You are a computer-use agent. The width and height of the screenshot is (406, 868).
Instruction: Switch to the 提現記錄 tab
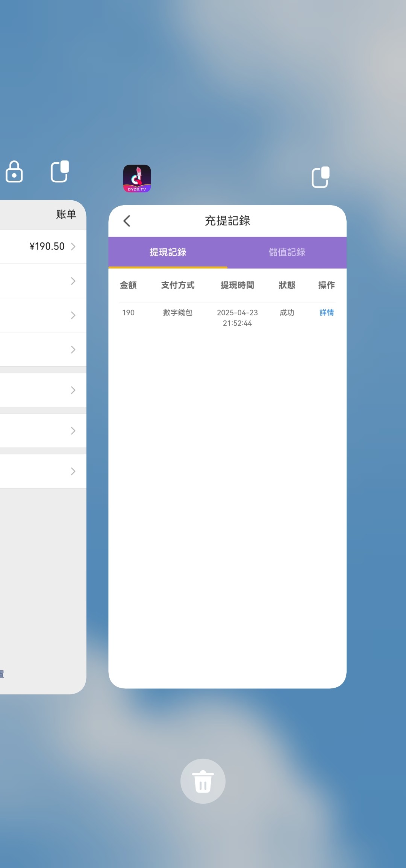168,252
